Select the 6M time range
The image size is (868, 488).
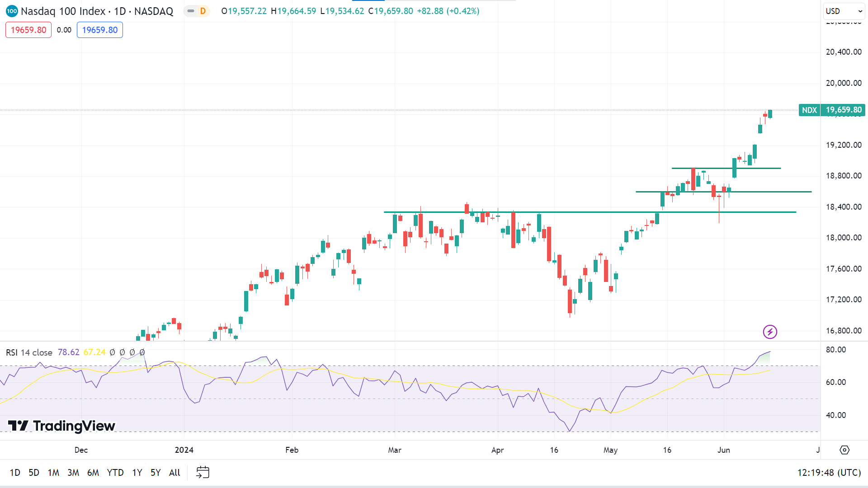coord(93,473)
